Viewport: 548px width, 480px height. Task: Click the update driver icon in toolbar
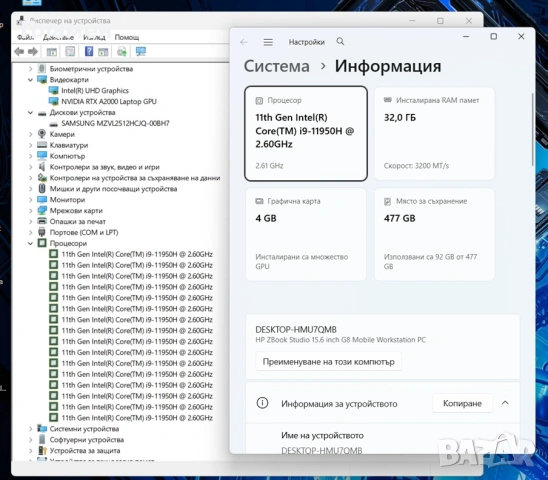tap(122, 52)
